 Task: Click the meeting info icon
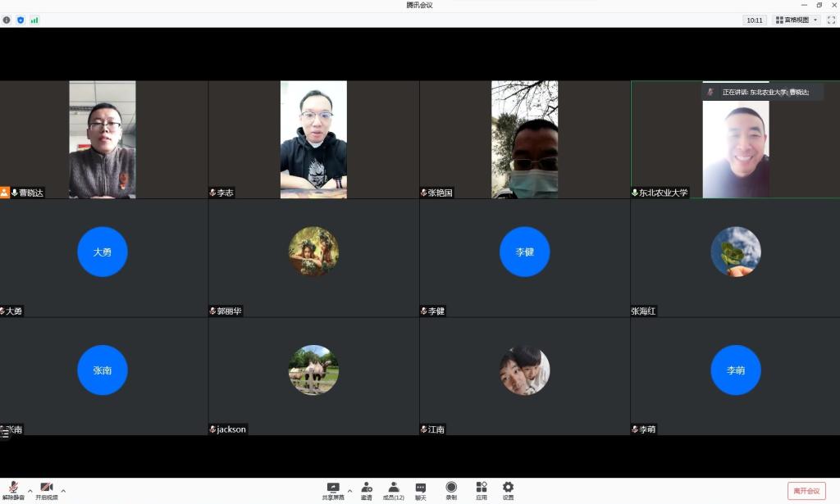point(7,20)
